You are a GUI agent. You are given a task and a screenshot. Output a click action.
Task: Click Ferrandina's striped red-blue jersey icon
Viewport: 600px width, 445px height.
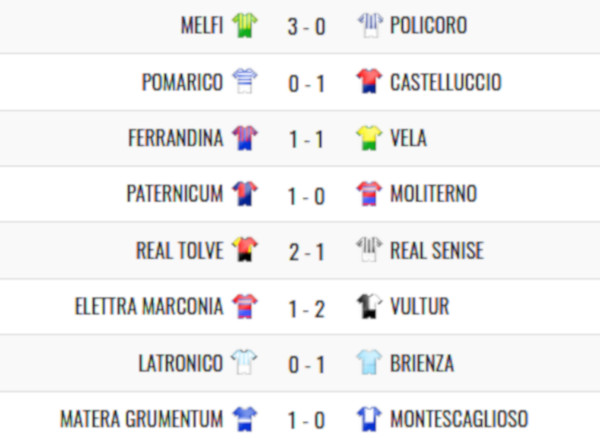point(245,138)
